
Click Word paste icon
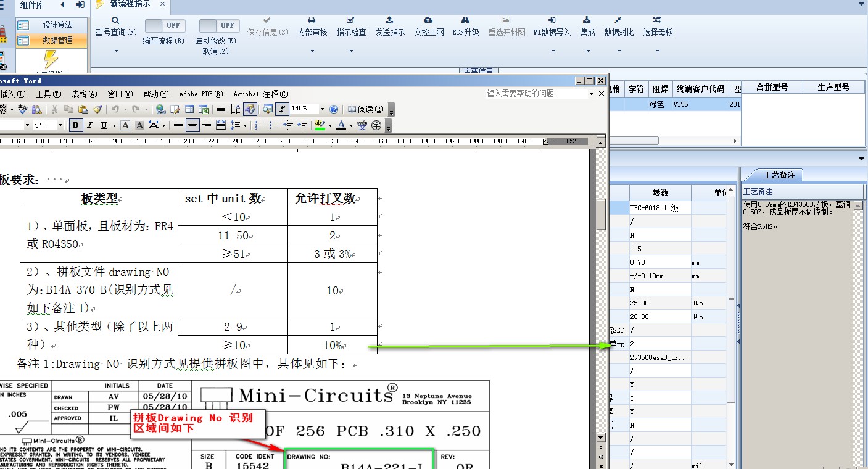click(x=83, y=109)
